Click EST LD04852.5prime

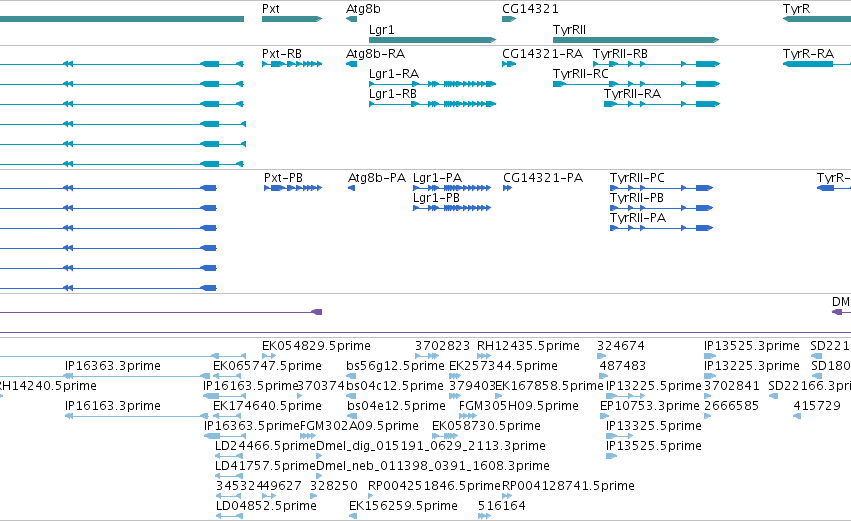(266, 506)
